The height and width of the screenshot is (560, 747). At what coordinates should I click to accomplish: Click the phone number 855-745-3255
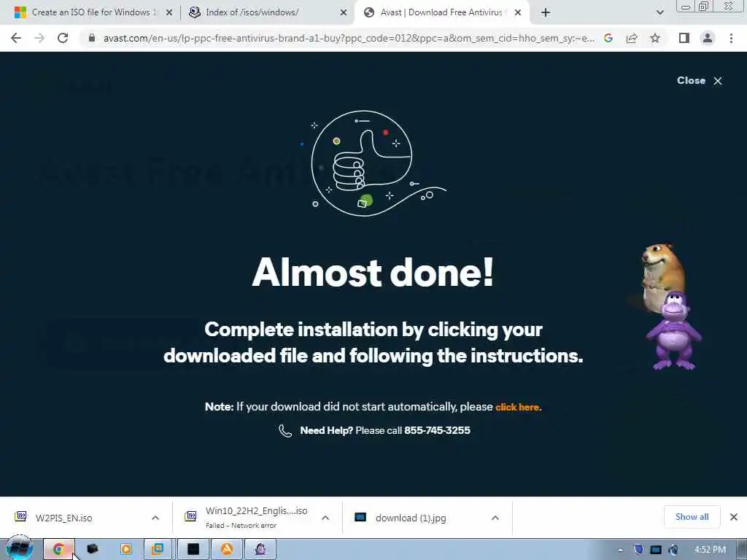[x=437, y=430]
